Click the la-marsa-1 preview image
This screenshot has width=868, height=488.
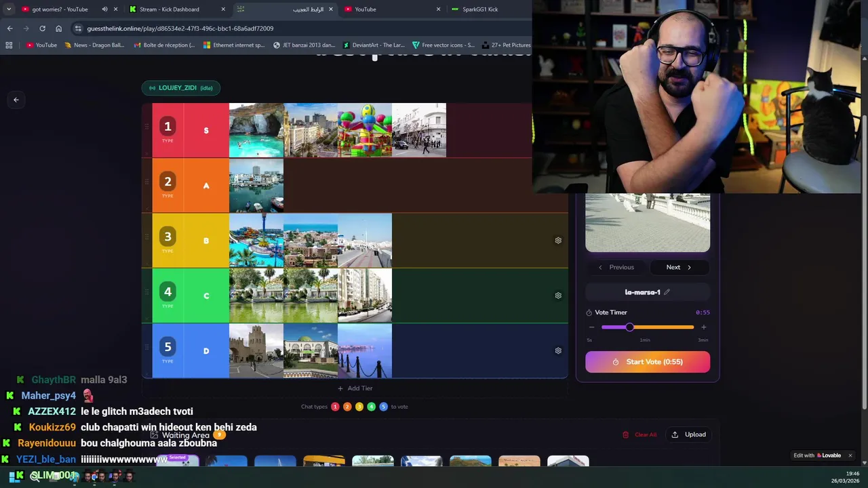648,222
